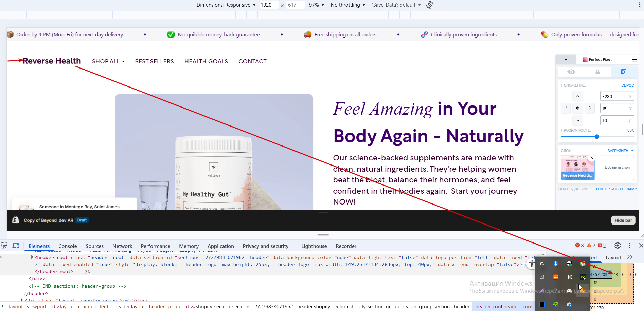Nudge overlay down with the down arrow
Image resolution: width=644 pixels, height=311 pixels.
(x=578, y=120)
